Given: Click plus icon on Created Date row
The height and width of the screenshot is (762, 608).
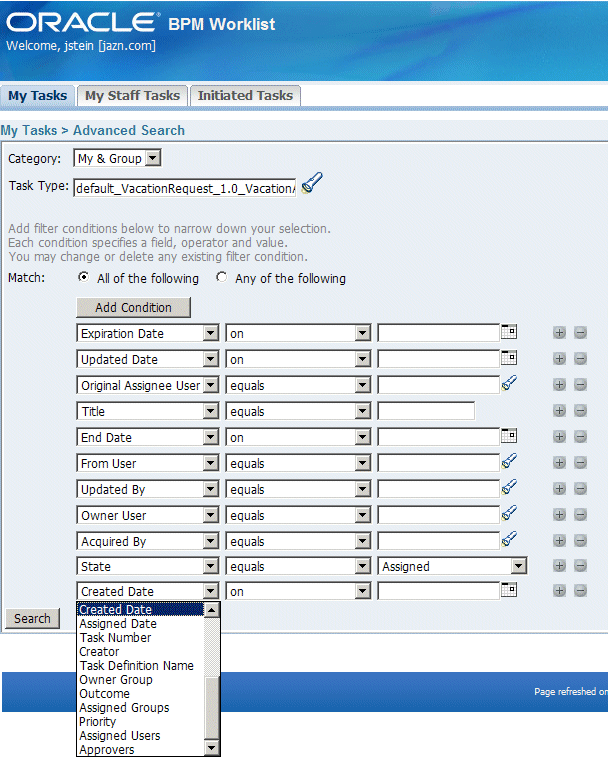Looking at the screenshot, I should pyautogui.click(x=559, y=591).
